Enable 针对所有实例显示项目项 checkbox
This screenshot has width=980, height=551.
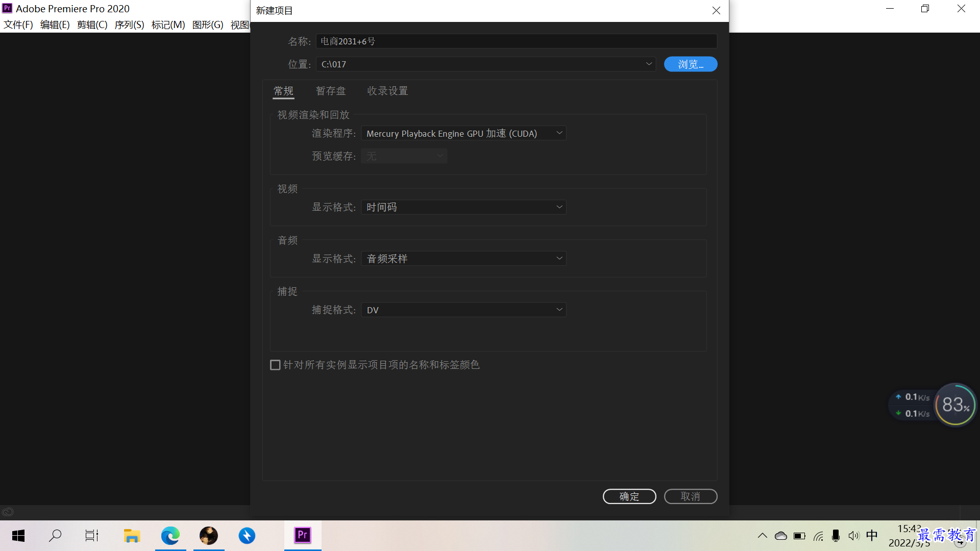[x=275, y=365]
